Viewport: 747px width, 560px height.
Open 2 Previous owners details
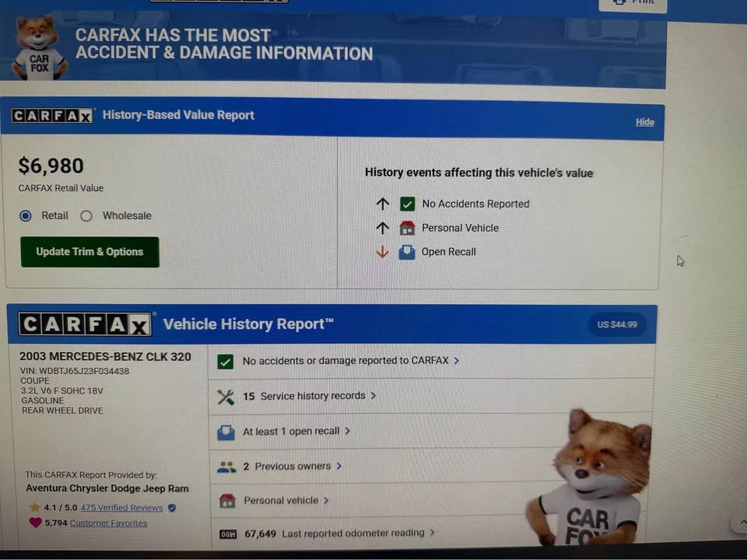[287, 466]
